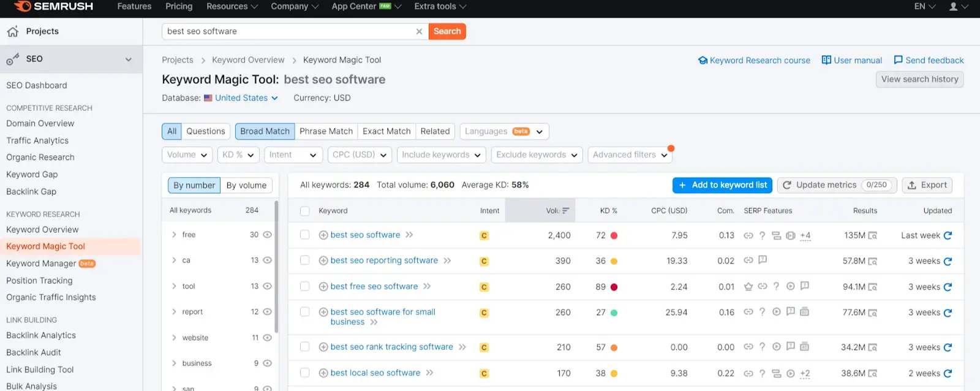Open the Exclude keywords dropdown
This screenshot has height=391, width=980.
tap(537, 155)
